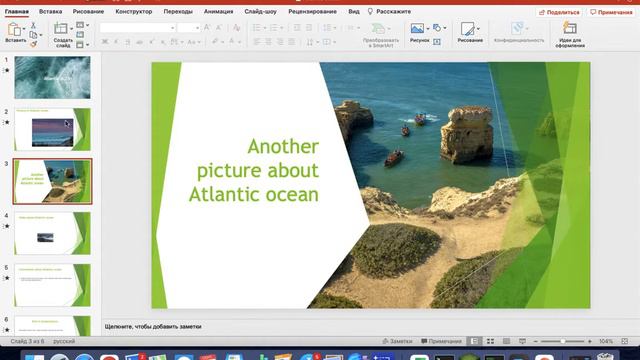
Task: Expand the Layout dropdown arrow
Action: pos(87,25)
